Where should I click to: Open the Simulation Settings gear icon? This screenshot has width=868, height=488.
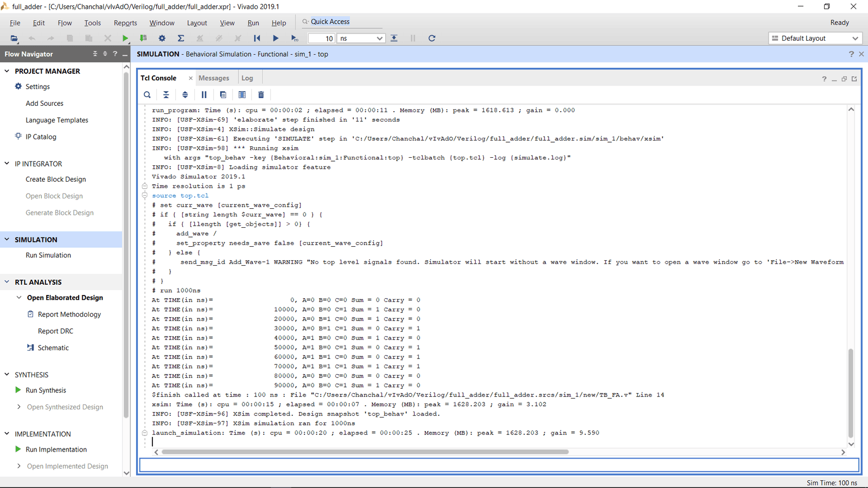(x=162, y=38)
